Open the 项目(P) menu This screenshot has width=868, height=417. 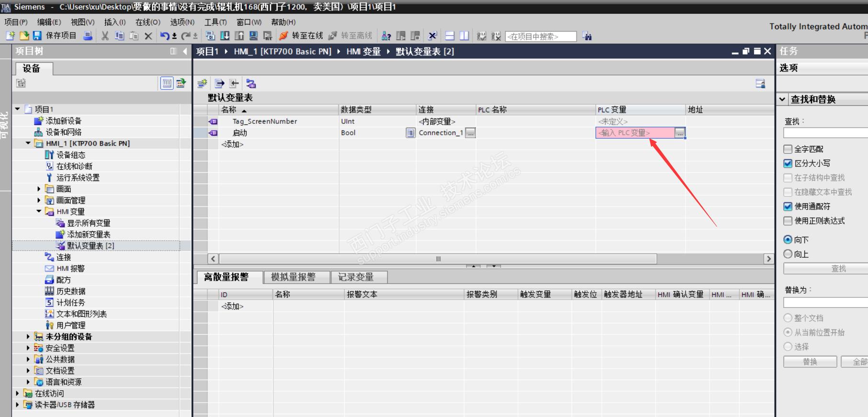tap(16, 22)
